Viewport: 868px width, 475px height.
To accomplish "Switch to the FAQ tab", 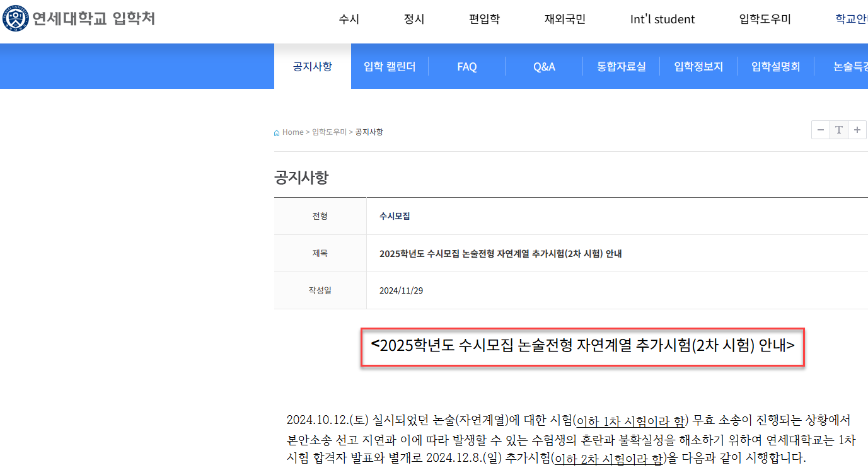I will (466, 66).
